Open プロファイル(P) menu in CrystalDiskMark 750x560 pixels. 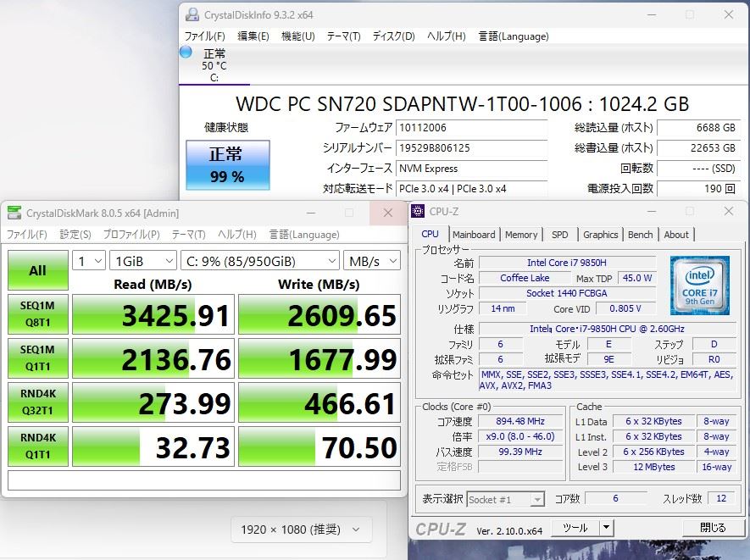coord(131,235)
